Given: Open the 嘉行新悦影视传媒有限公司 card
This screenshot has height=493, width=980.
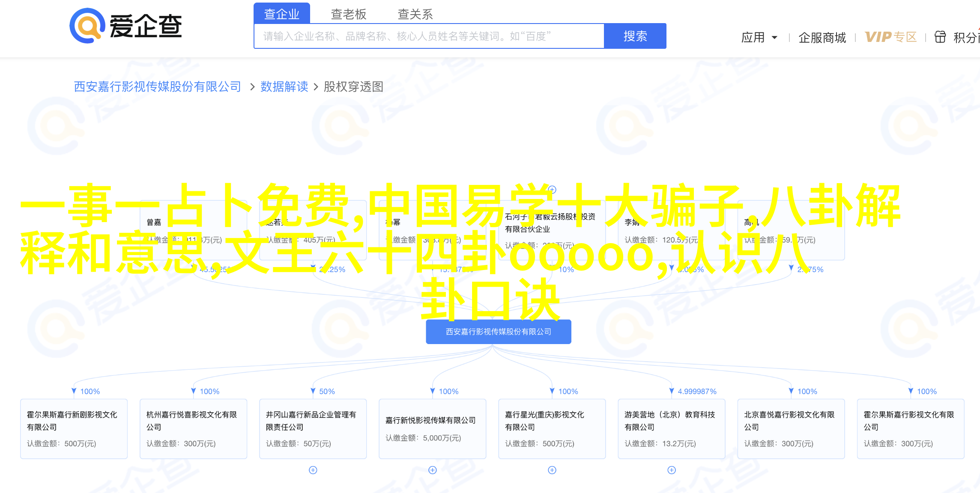Looking at the screenshot, I should [x=432, y=429].
